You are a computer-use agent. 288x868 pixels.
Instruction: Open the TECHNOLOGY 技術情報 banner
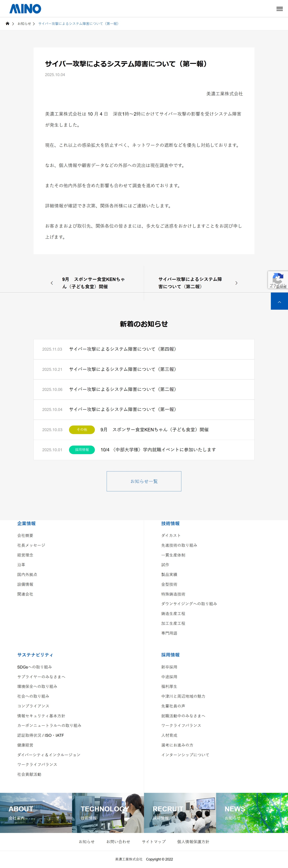(108, 812)
